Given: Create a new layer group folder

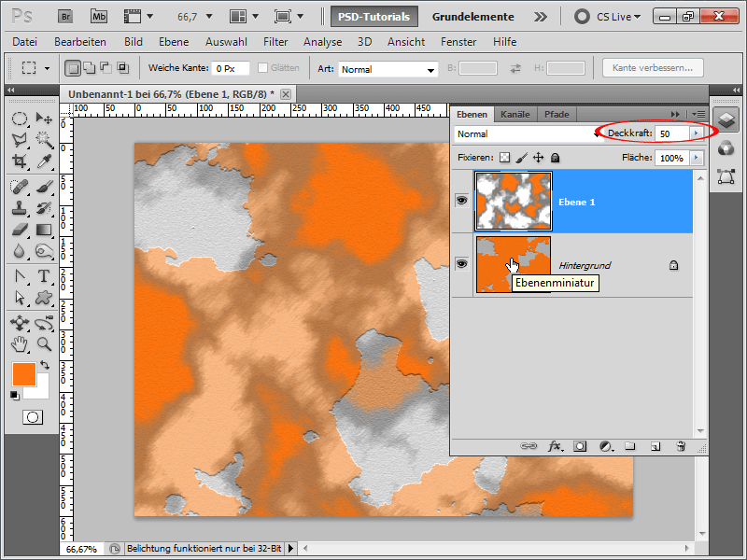Looking at the screenshot, I should (630, 446).
